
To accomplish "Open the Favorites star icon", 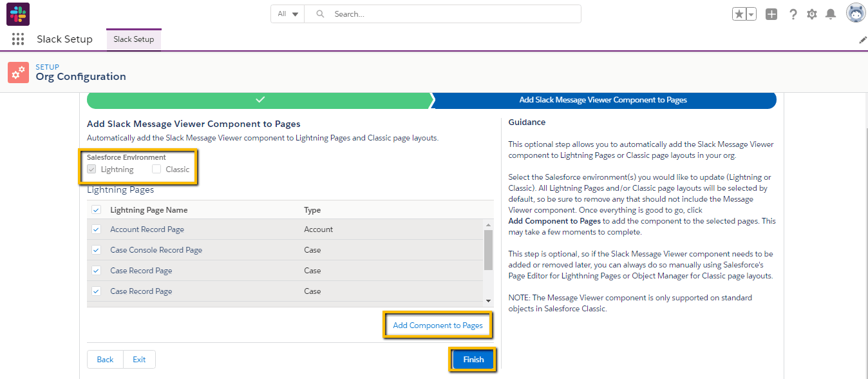I will 739,14.
